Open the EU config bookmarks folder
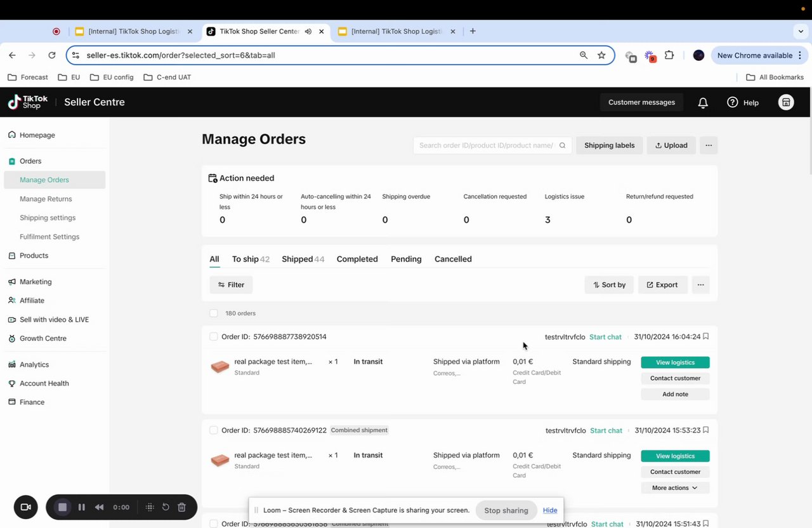 (x=112, y=77)
